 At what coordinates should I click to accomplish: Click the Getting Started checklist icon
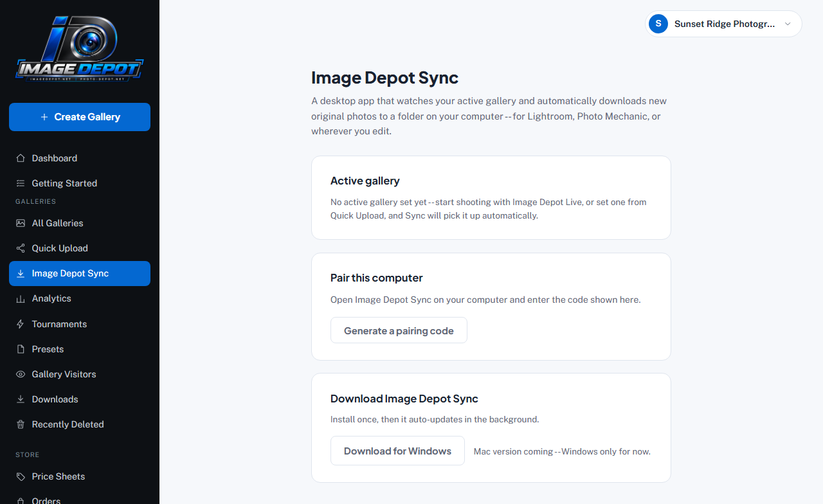tap(21, 183)
